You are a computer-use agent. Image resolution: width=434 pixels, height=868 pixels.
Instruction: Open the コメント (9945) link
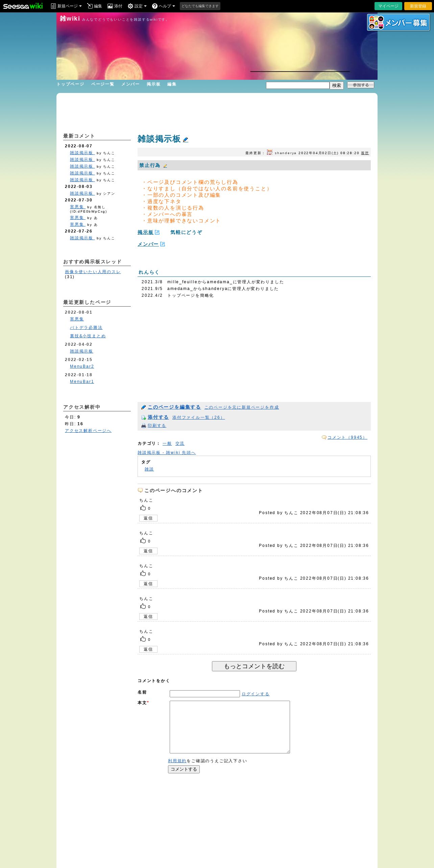[347, 437]
